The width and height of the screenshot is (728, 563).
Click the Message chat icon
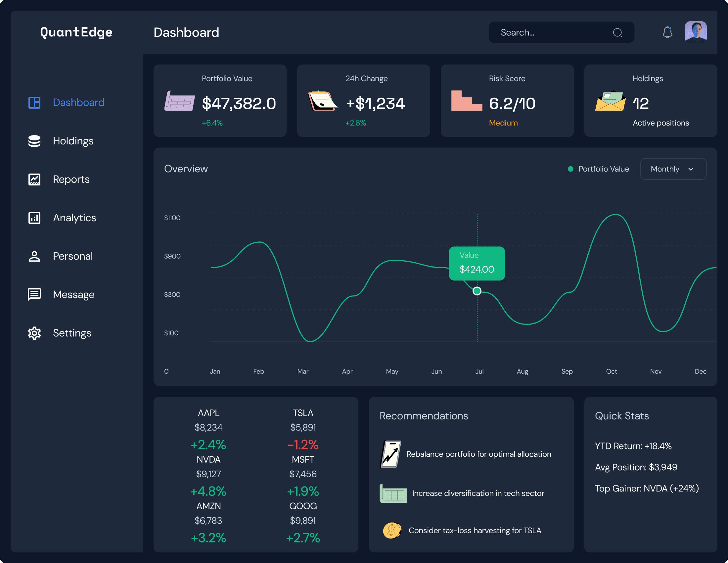pos(34,295)
